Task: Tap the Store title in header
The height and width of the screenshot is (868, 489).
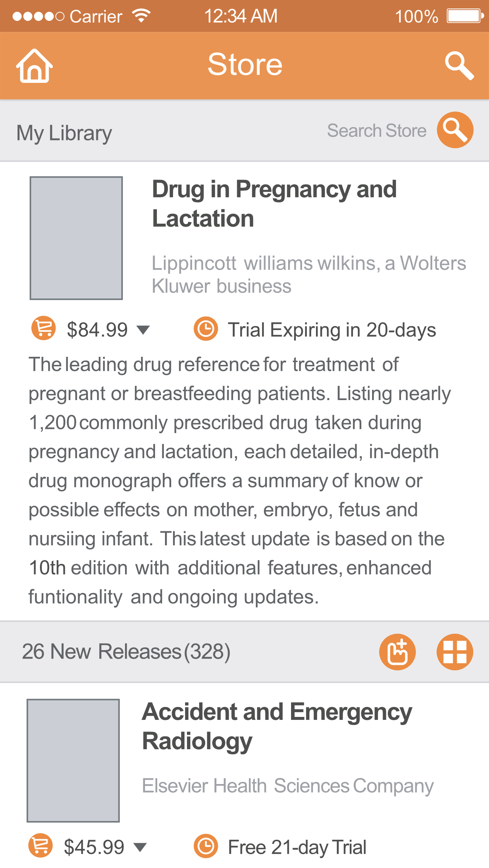Action: (245, 65)
